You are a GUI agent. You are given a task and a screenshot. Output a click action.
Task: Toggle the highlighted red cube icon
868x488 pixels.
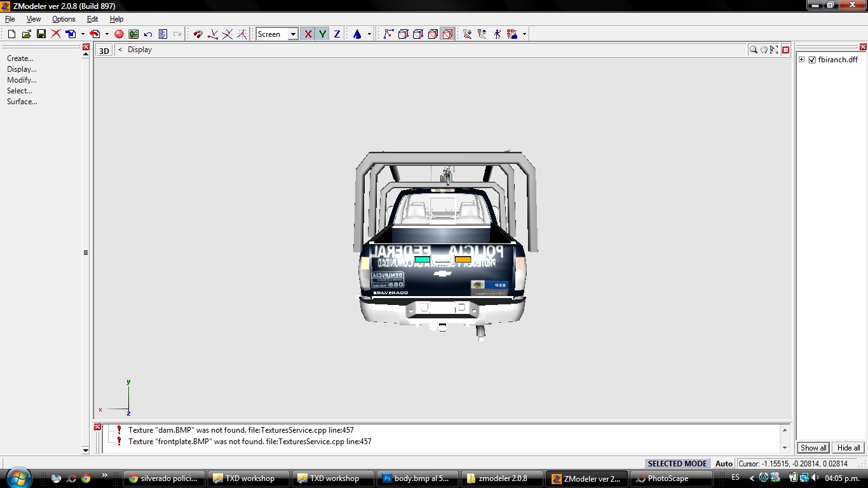point(447,34)
